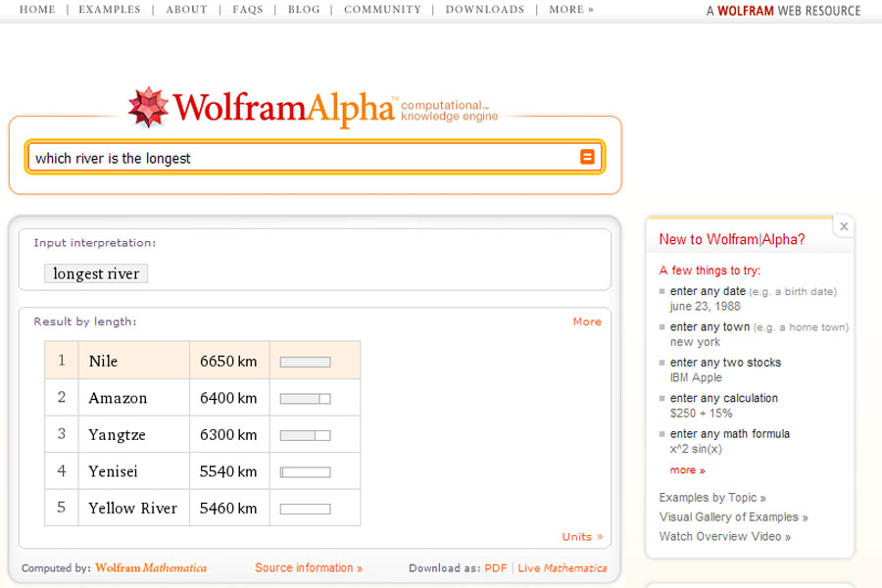Open the Downloads page from the navigation
The height and width of the screenshot is (588, 882).
click(484, 9)
